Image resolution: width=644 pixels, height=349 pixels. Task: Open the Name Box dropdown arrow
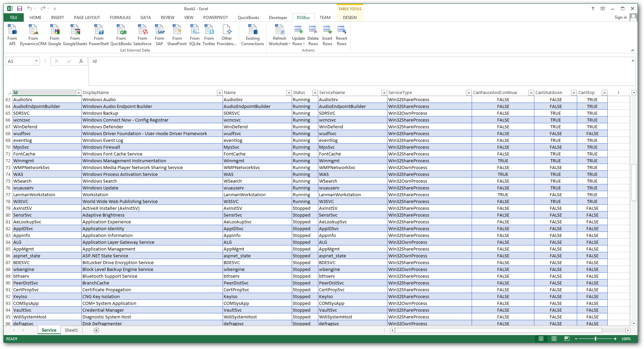36,61
